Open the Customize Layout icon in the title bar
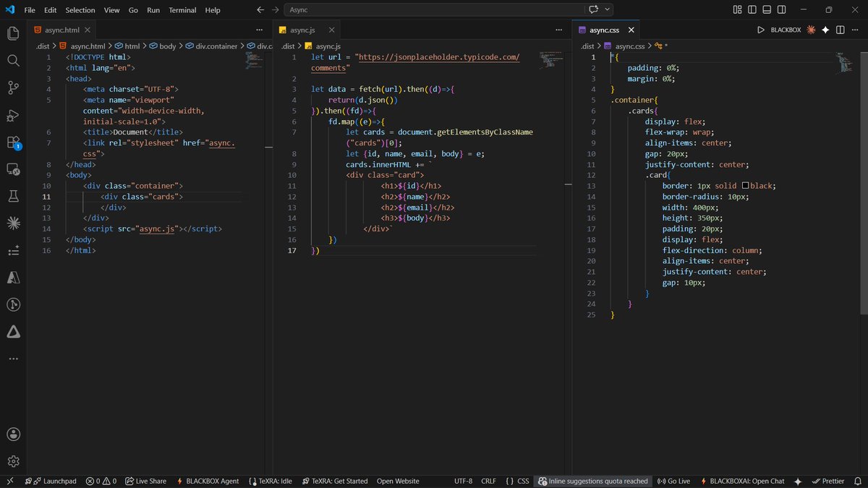Image resolution: width=868 pixels, height=488 pixels. pos(737,10)
